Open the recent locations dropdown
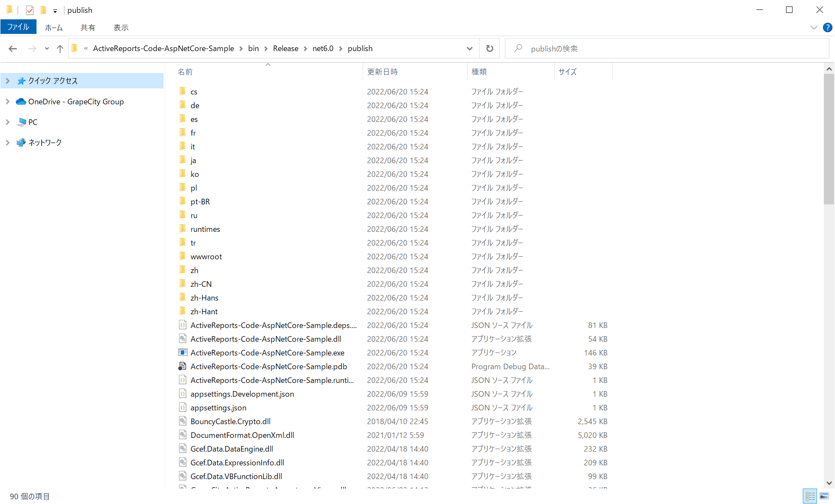835x504 pixels. click(47, 49)
